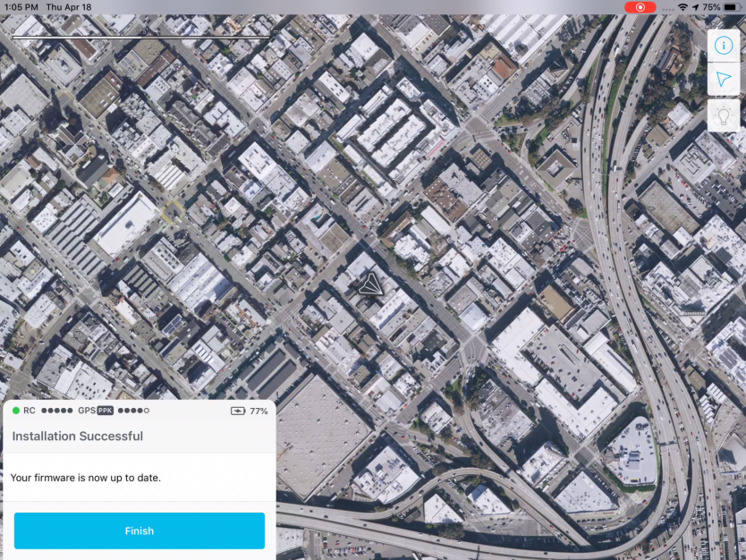Viewport: 746px width, 560px height.
Task: Tap the RC label in status row
Action: pos(29,410)
